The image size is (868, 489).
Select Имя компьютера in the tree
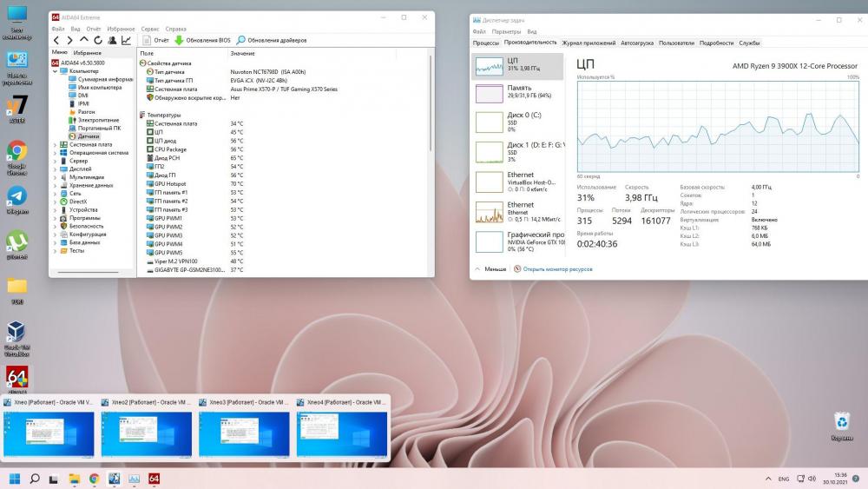point(95,88)
